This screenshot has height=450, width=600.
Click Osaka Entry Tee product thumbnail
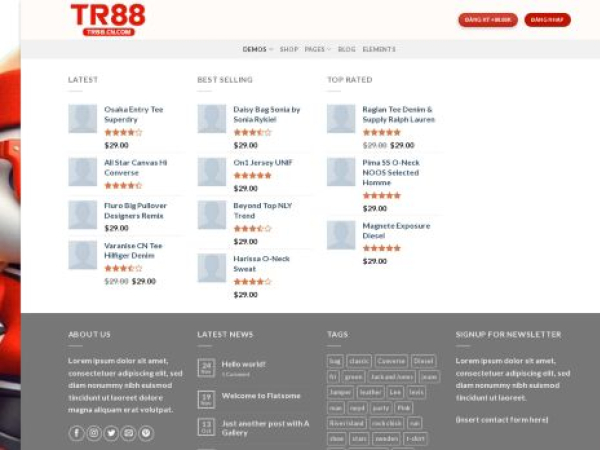(83, 119)
